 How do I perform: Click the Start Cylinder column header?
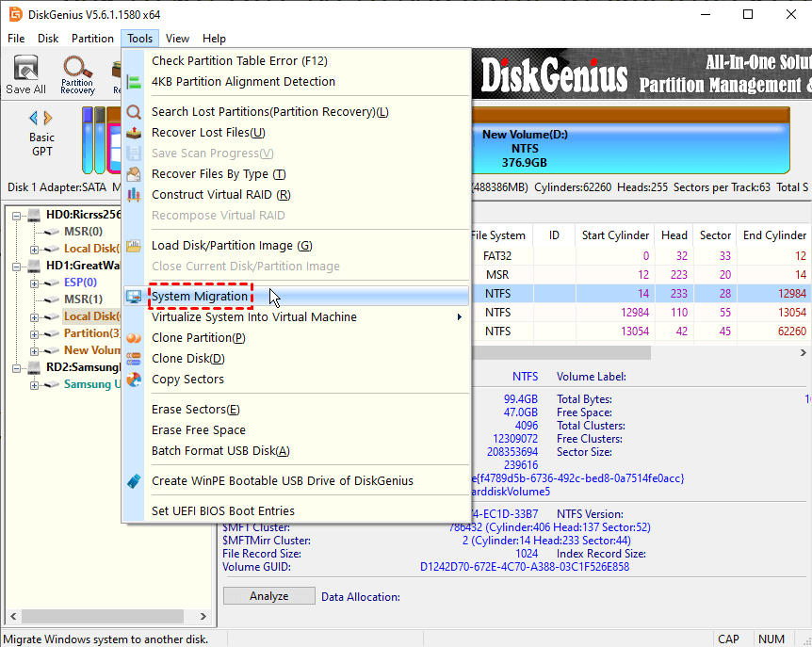(x=615, y=235)
